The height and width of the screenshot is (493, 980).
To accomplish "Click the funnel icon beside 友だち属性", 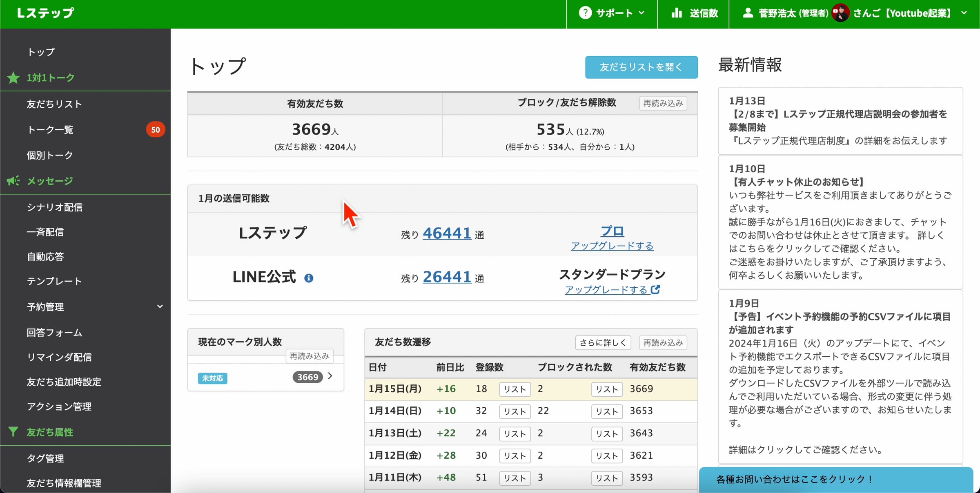I will pos(13,432).
